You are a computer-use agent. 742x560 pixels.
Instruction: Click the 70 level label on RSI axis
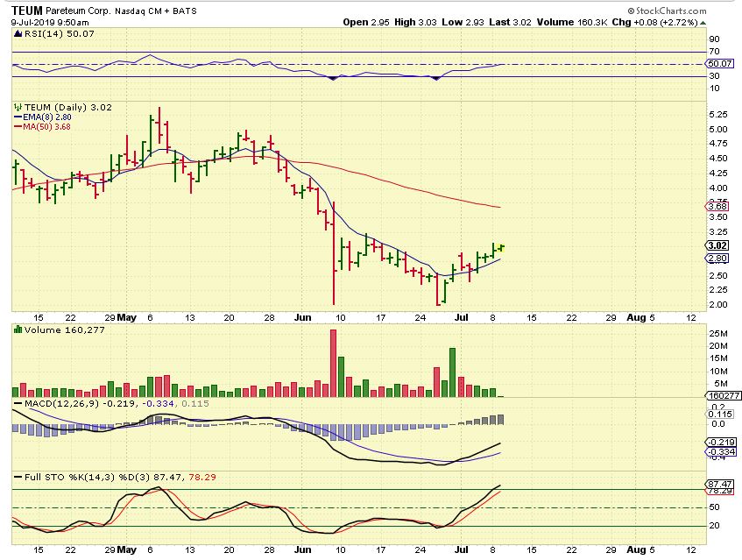click(x=714, y=51)
